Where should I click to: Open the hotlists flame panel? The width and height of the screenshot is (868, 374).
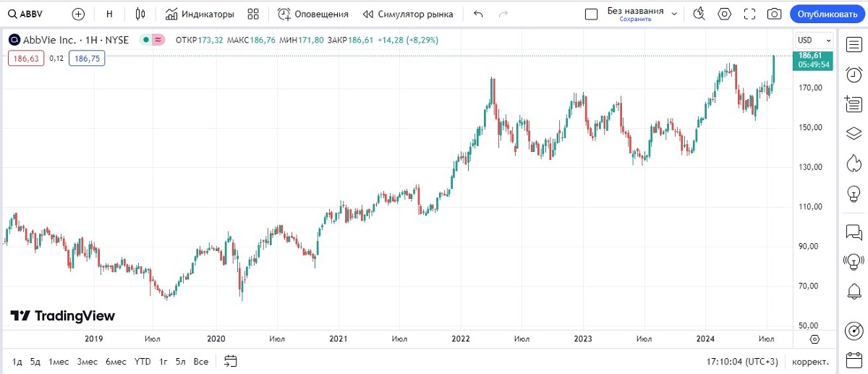pos(854,163)
